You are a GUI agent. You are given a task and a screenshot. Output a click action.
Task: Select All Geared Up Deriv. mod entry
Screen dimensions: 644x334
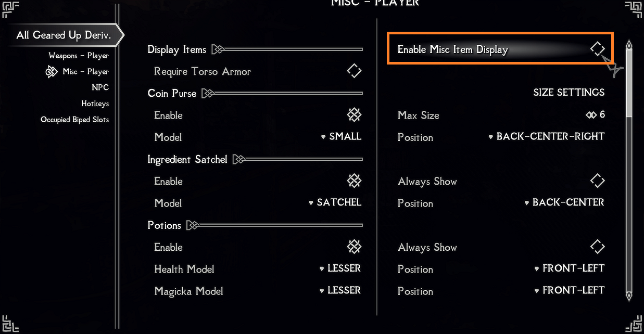64,35
